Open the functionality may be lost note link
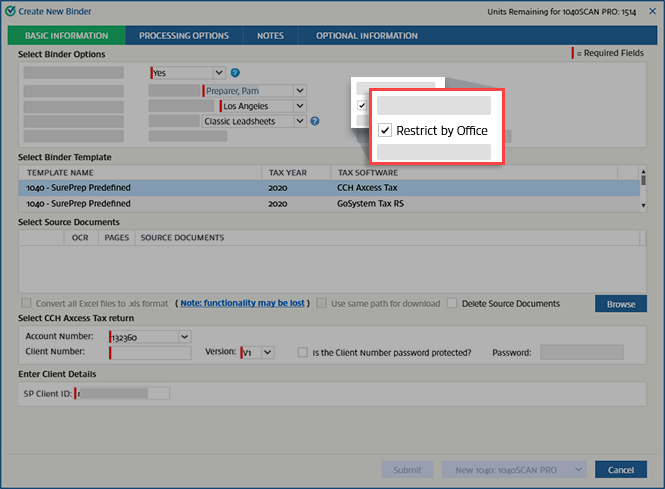This screenshot has height=489, width=665. click(243, 303)
